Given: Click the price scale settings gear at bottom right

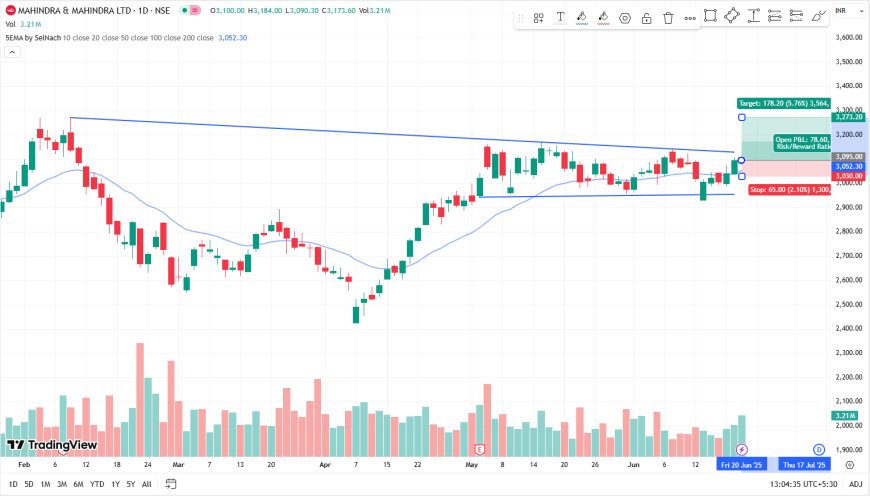Looking at the screenshot, I should click(x=849, y=465).
